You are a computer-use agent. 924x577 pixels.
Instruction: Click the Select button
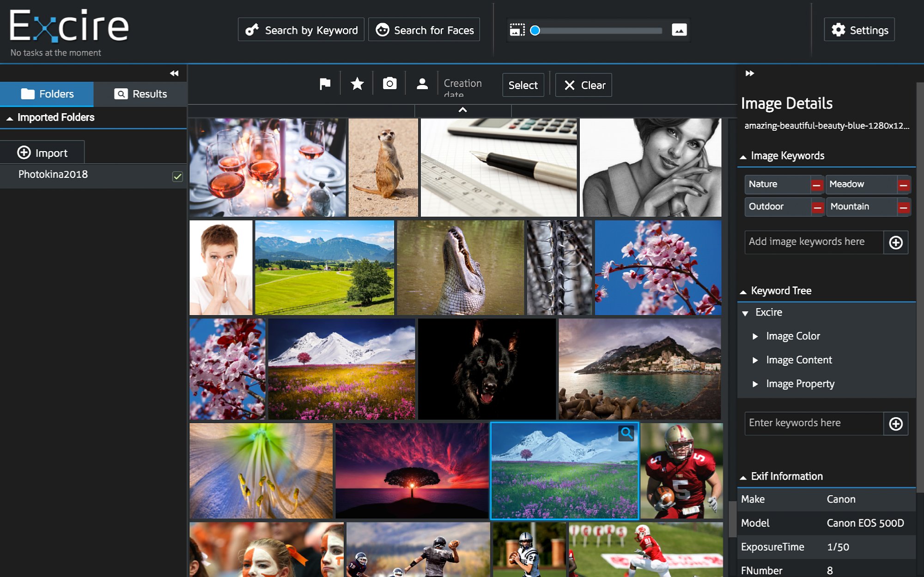(523, 85)
